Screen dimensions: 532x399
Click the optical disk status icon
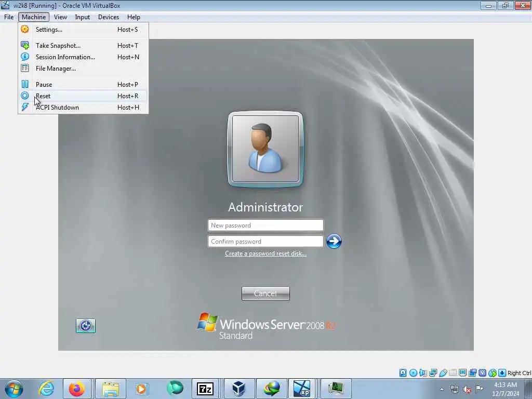point(413,373)
